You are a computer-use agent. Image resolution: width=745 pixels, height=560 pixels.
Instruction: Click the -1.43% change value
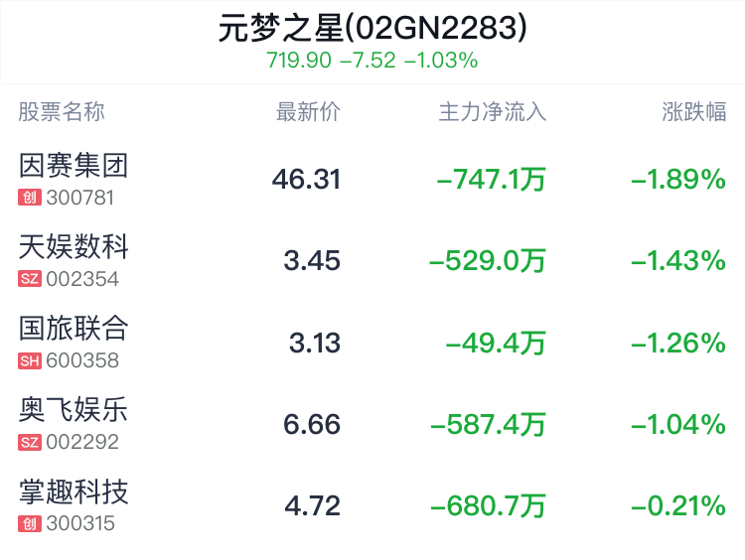coord(678,261)
